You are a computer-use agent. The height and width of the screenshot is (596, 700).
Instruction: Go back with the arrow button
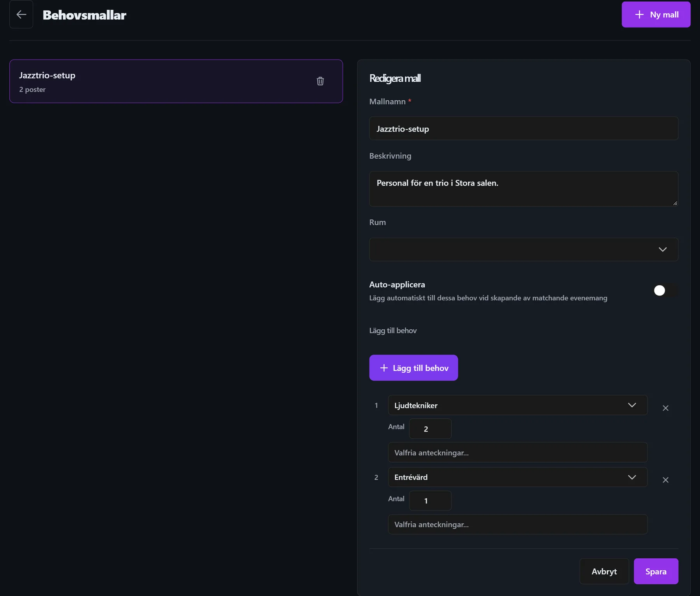(21, 15)
